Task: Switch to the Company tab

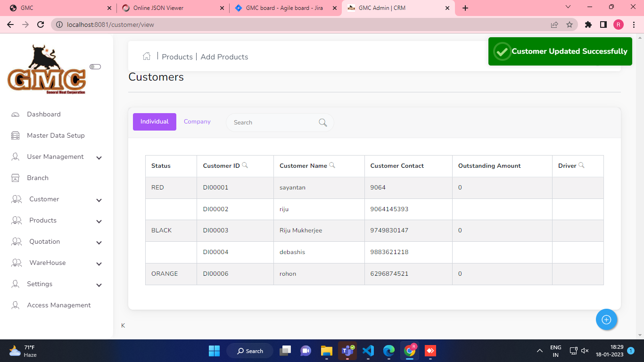Action: (x=197, y=122)
